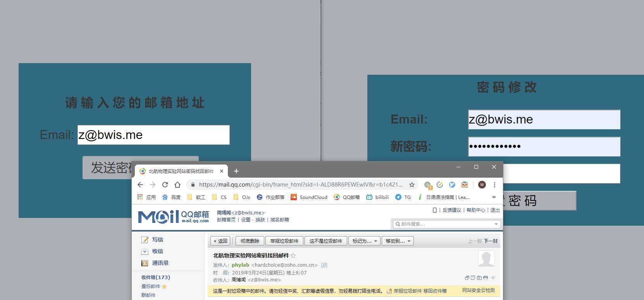Go back in the Chrome browser
This screenshot has width=644, height=300.
[x=140, y=185]
